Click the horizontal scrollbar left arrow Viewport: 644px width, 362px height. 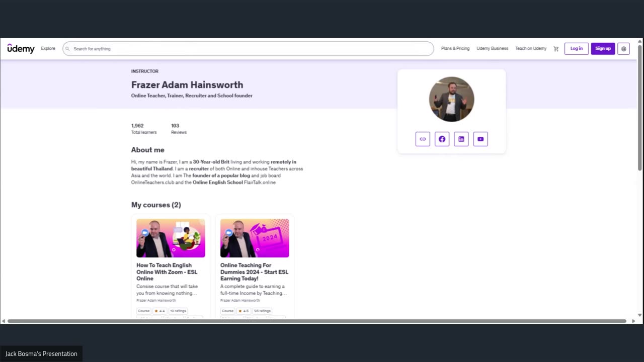tap(4, 321)
